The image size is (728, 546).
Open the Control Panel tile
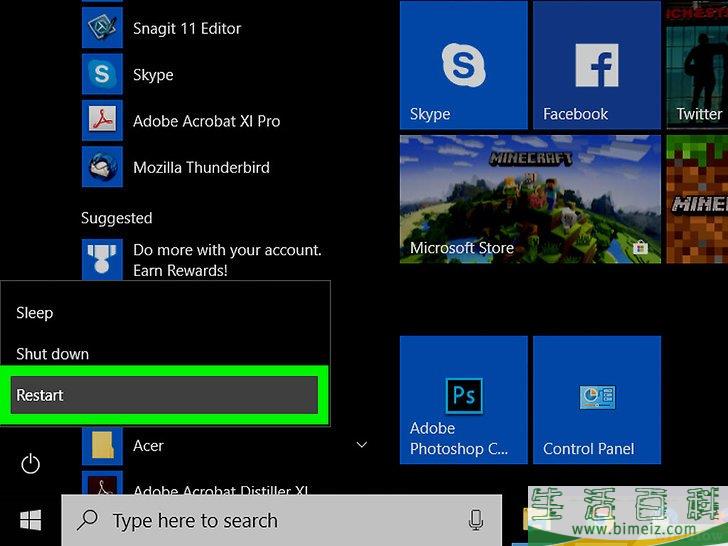(597, 400)
